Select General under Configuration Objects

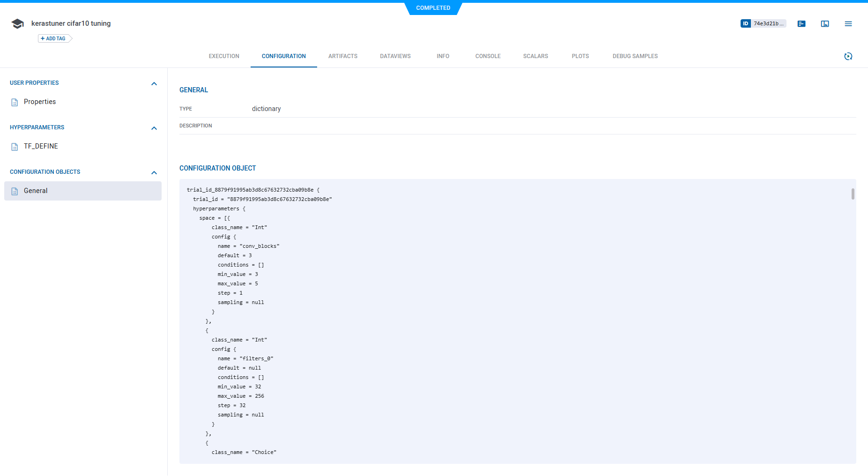tap(36, 191)
